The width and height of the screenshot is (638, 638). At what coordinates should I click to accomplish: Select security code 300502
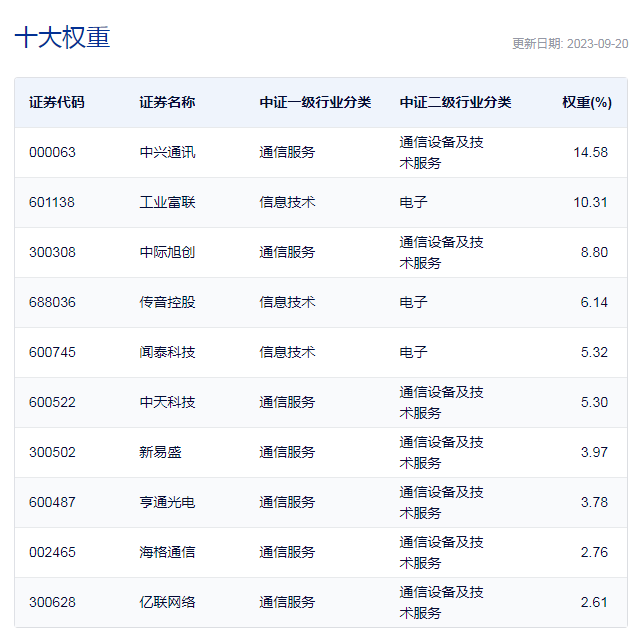[52, 452]
